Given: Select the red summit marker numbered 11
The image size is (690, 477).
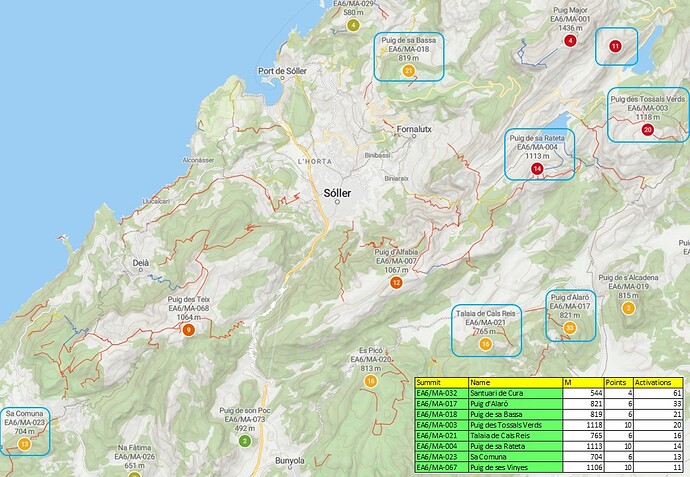Looking at the screenshot, I should coord(615,46).
